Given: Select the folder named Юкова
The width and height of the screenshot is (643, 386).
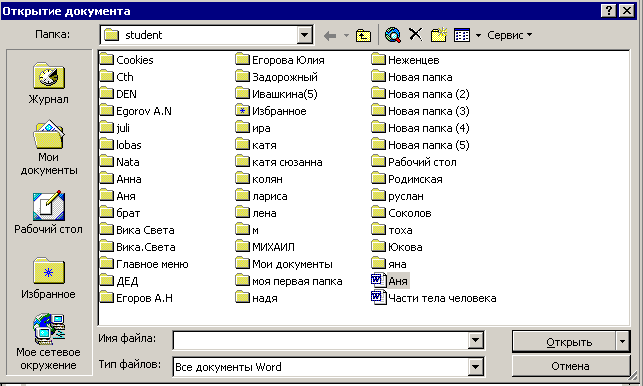Looking at the screenshot, I should [x=397, y=247].
